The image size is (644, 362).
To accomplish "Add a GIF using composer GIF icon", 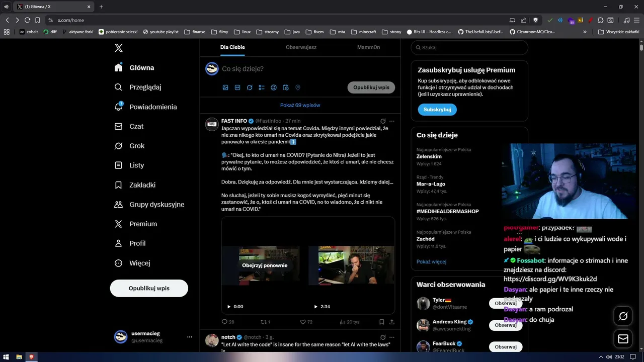I will [x=237, y=87].
